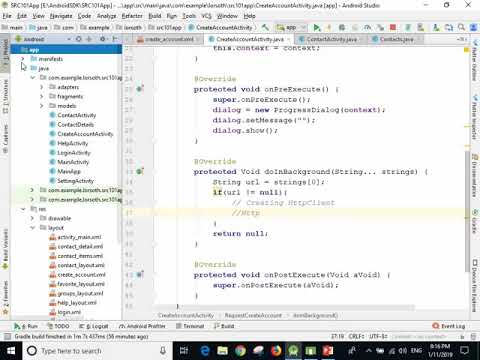Collapse the com.example package node

click(32, 77)
